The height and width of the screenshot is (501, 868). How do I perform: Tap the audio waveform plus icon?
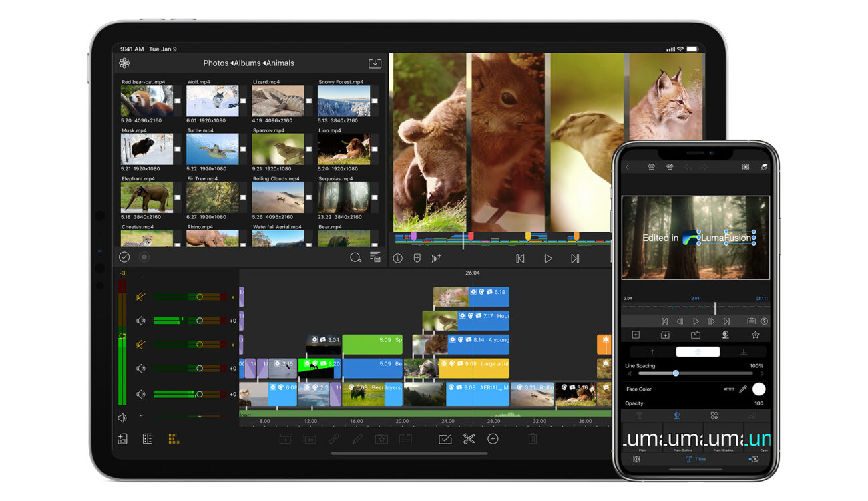(x=437, y=259)
